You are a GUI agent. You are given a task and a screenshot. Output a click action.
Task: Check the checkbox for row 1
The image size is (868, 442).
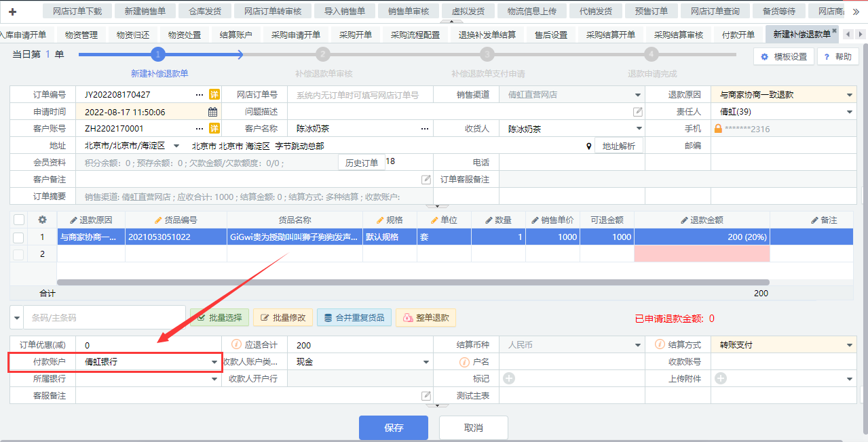[x=18, y=237]
